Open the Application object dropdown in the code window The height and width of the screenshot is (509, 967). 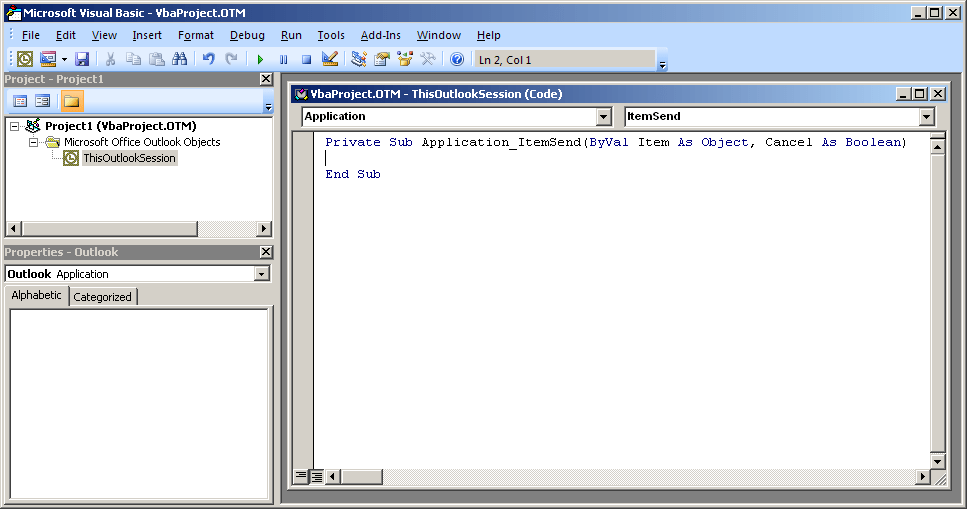(603, 117)
